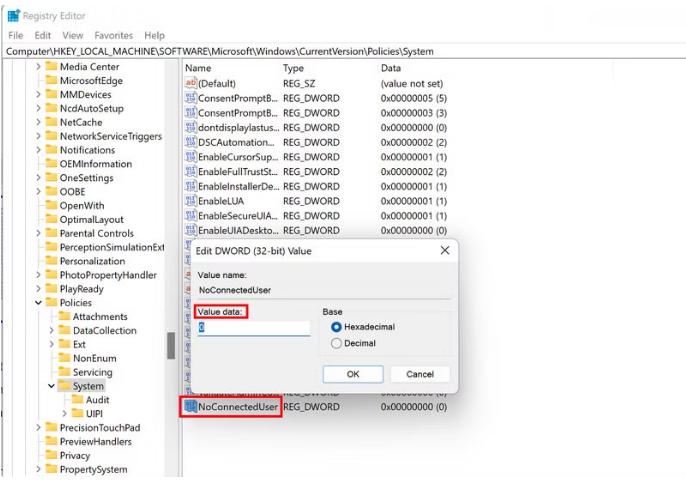Close the Edit DWORD dialog
Viewport: 686px width, 491px height.
[x=445, y=250]
